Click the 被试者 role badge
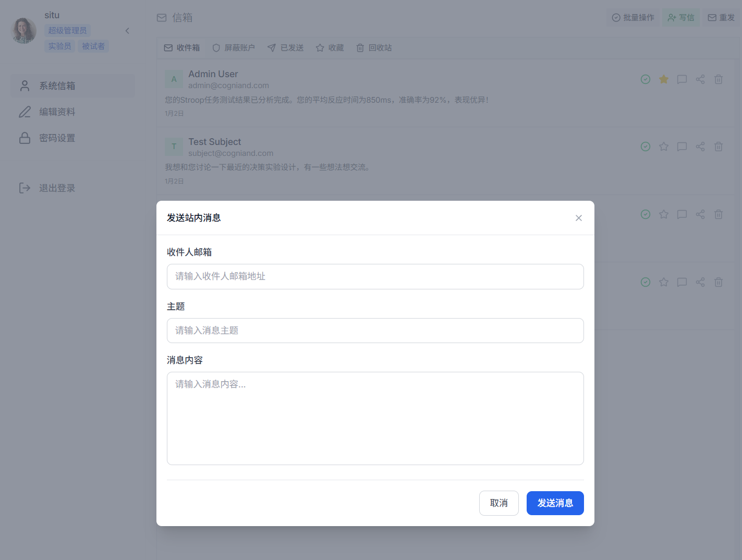The width and height of the screenshot is (742, 560). (93, 46)
